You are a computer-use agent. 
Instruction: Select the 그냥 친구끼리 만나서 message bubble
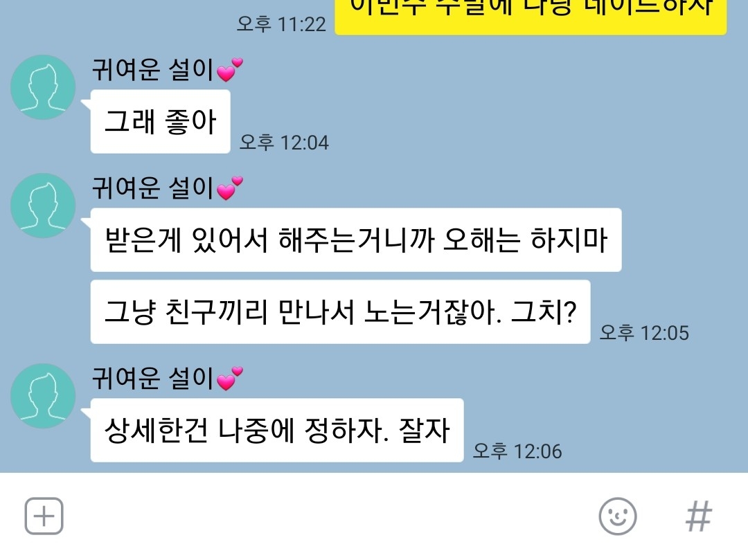tap(341, 311)
